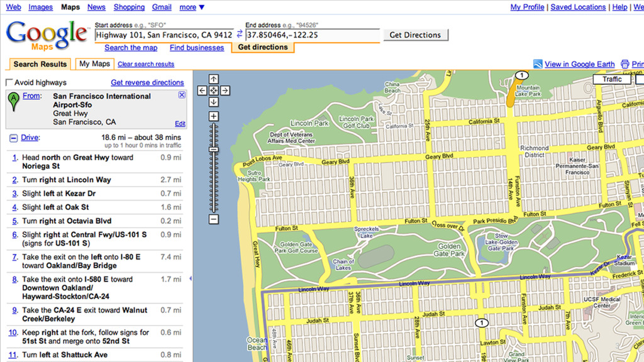Open My Profile link
The image size is (644, 362).
click(x=528, y=7)
